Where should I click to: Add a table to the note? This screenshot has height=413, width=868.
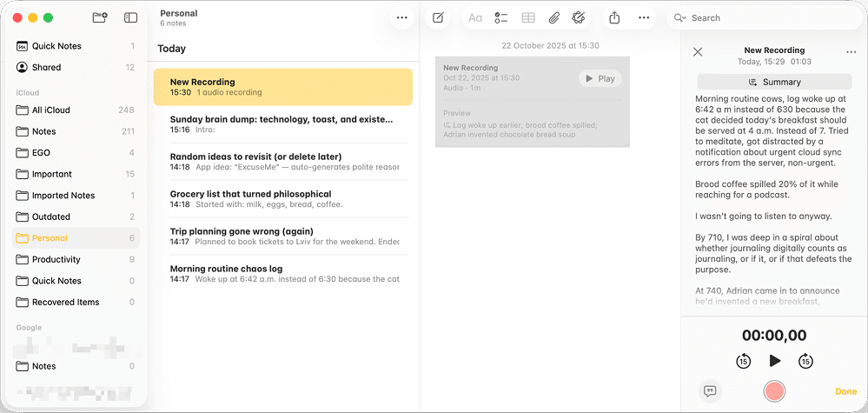click(528, 17)
